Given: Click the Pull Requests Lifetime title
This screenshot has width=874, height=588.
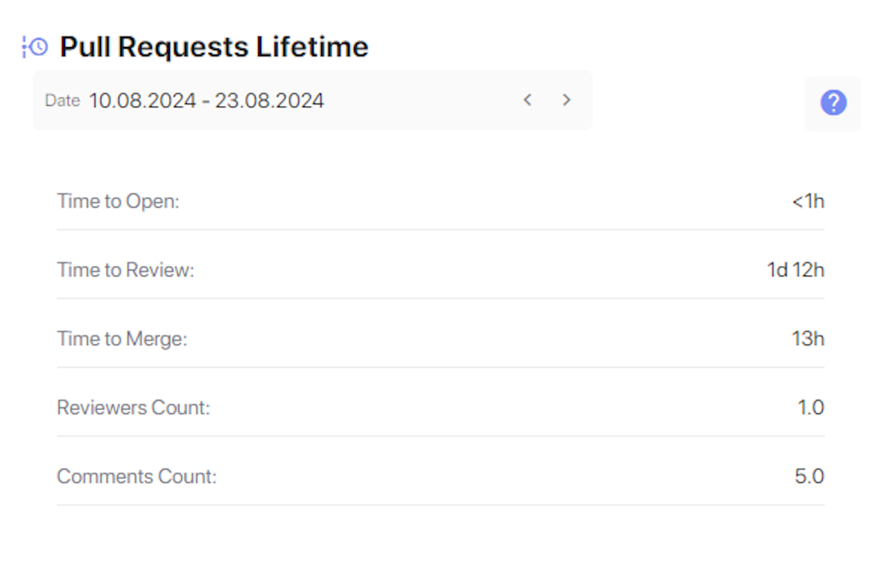Looking at the screenshot, I should click(x=214, y=47).
